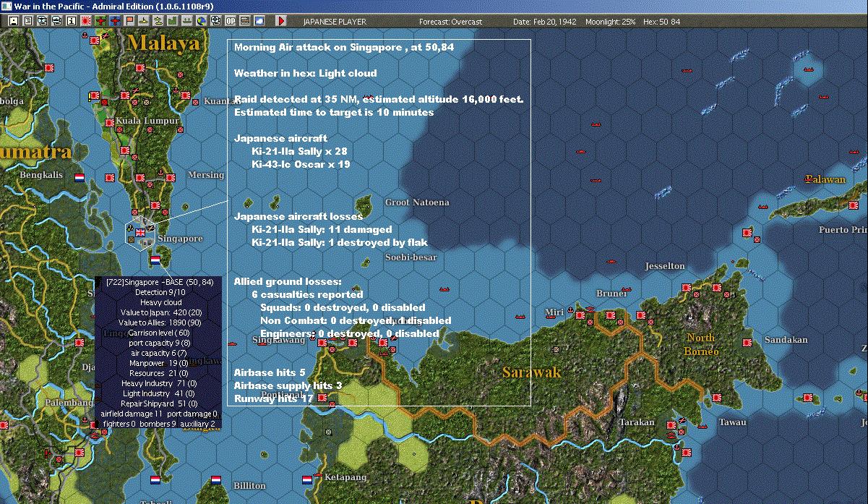Click the 'Hex: 50 84' status text
Image resolution: width=868 pixels, height=504 pixels.
click(x=661, y=22)
